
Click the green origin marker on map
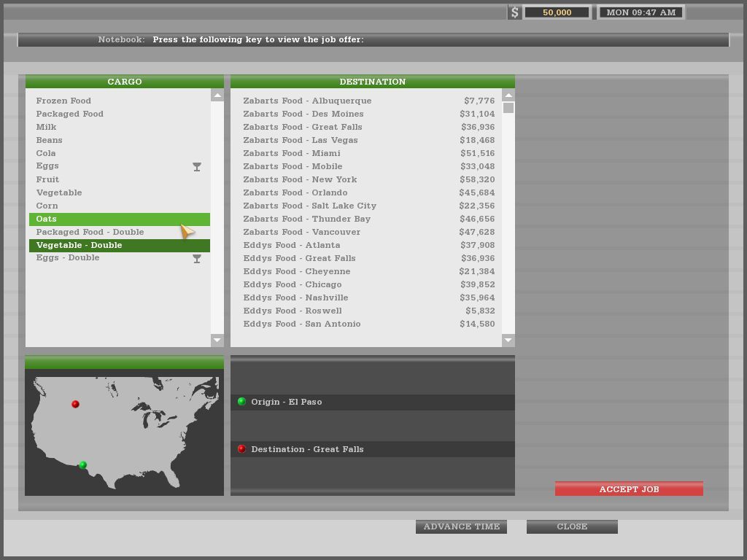[82, 465]
